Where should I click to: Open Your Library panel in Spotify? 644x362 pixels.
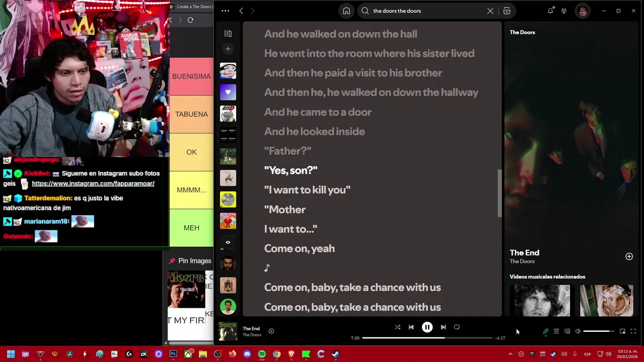(x=228, y=34)
